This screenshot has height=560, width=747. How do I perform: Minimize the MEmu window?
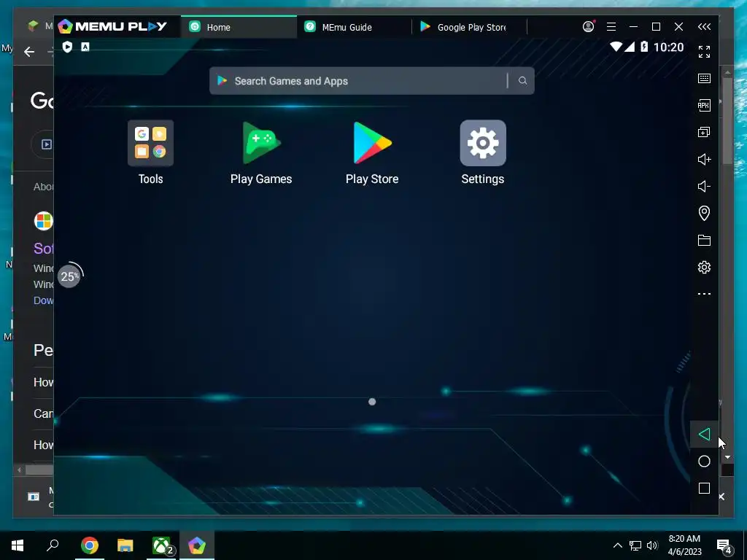[x=634, y=27]
